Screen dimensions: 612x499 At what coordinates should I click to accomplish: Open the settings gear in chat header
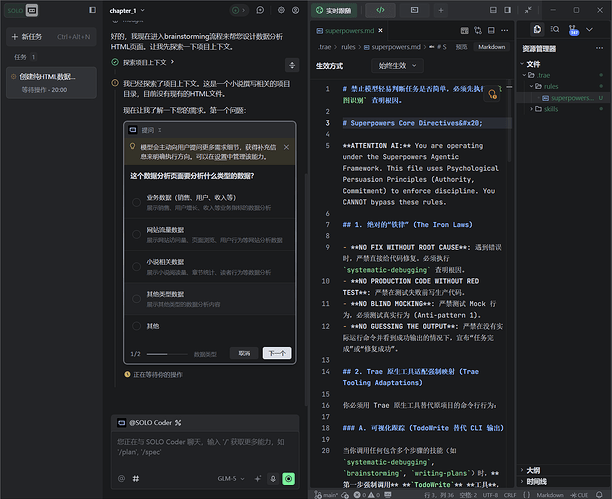[280, 9]
